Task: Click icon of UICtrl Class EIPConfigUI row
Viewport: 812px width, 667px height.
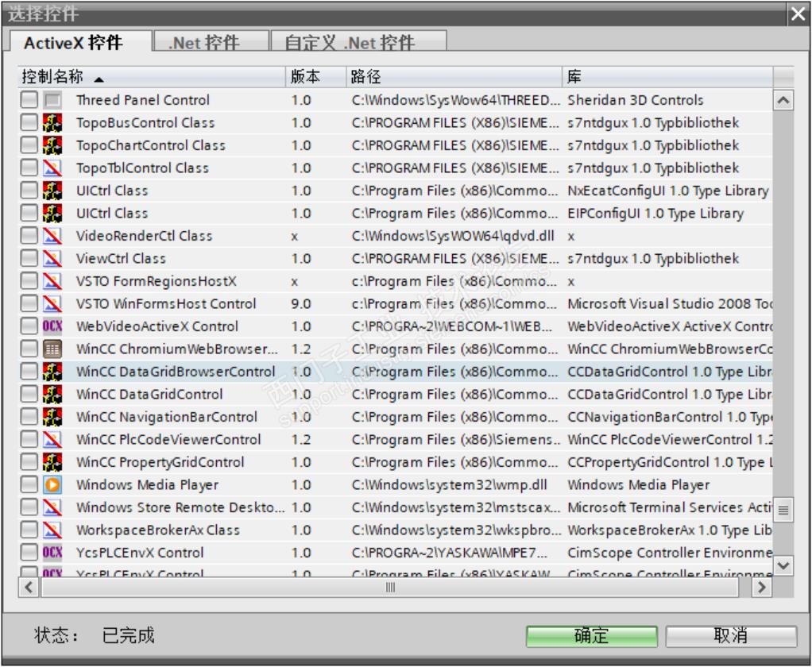Action: (52, 213)
